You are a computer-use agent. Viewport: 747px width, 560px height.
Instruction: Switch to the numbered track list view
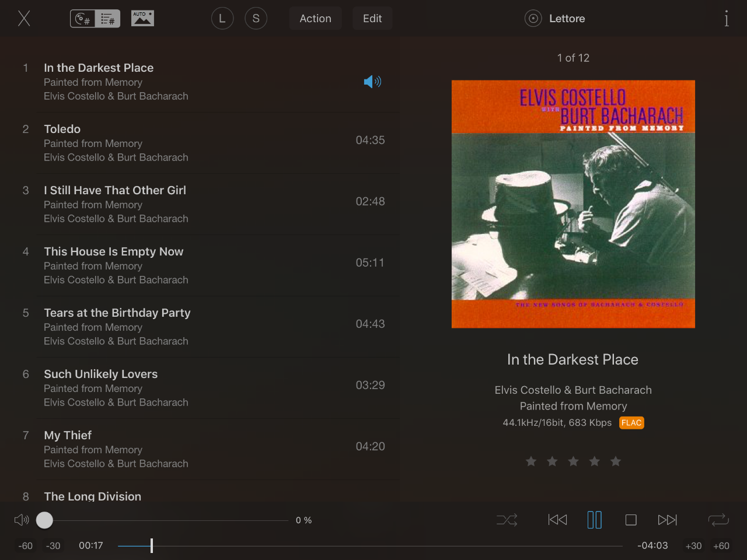coord(108,19)
